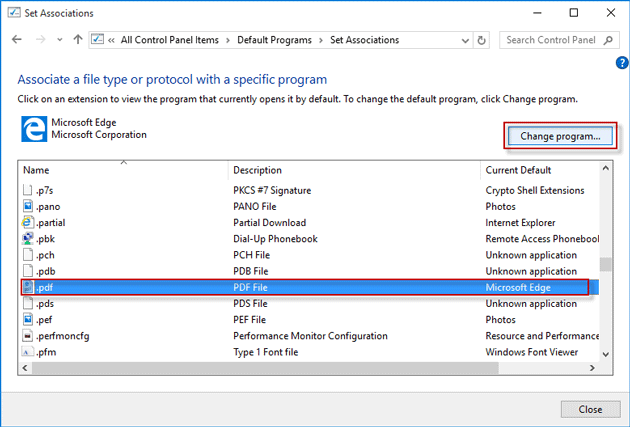Click the horizontal scrollbar thumb
This screenshot has width=630, height=427.
tap(265, 368)
